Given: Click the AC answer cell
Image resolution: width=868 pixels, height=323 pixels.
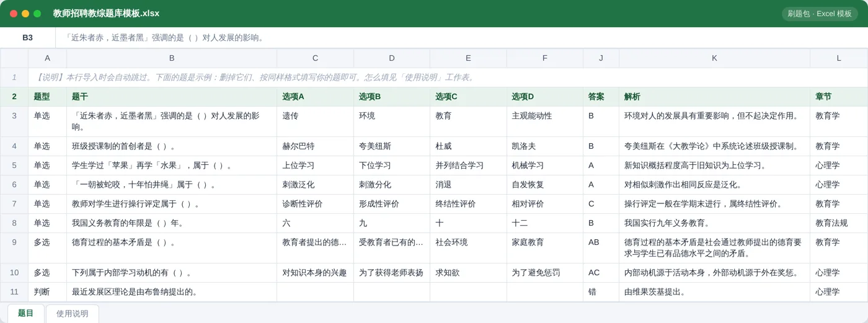Looking at the screenshot, I should pyautogui.click(x=601, y=273).
